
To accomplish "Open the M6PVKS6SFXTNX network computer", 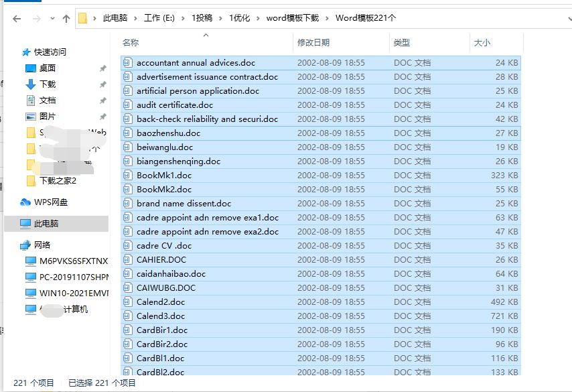I will [x=73, y=261].
